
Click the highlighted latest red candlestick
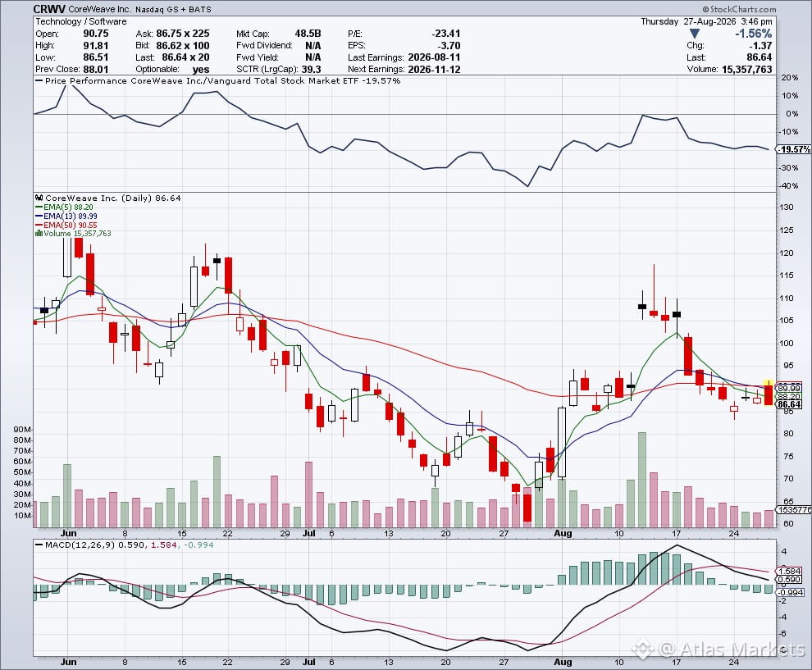[x=769, y=394]
